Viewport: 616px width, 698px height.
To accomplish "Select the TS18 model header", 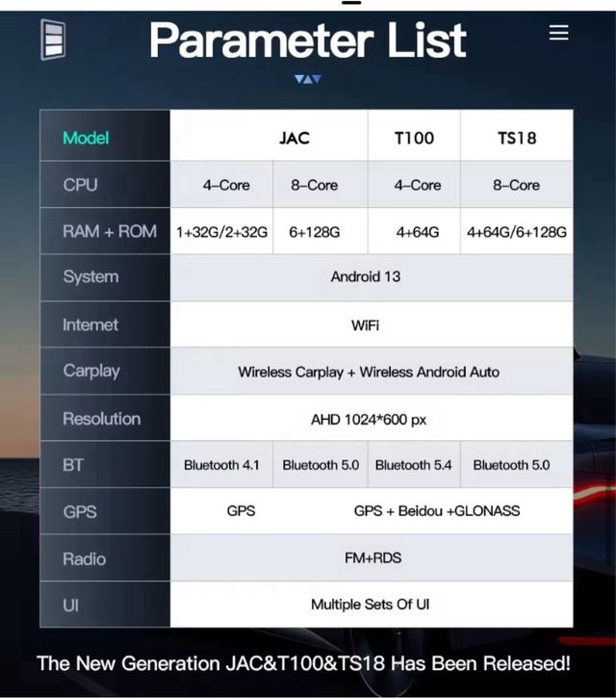I will click(517, 138).
